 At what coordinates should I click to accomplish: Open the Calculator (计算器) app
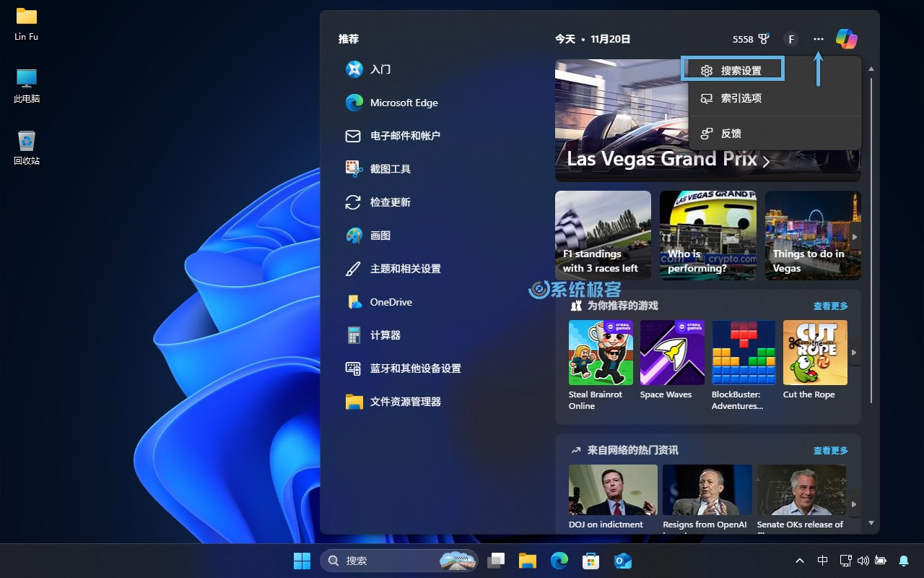pyautogui.click(x=385, y=335)
